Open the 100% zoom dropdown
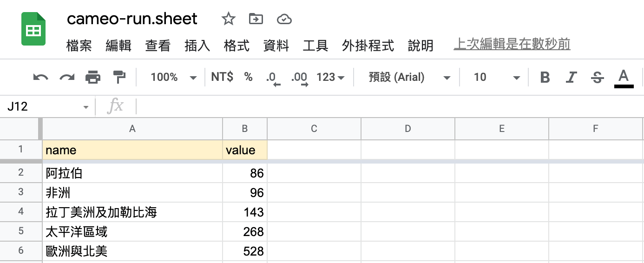The width and height of the screenshot is (644, 263). point(173,77)
